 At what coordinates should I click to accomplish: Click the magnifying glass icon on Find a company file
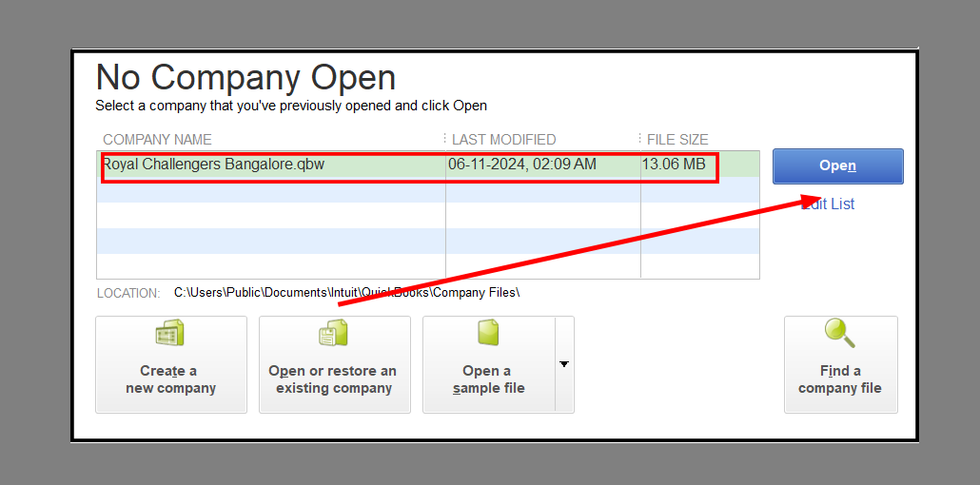[839, 333]
